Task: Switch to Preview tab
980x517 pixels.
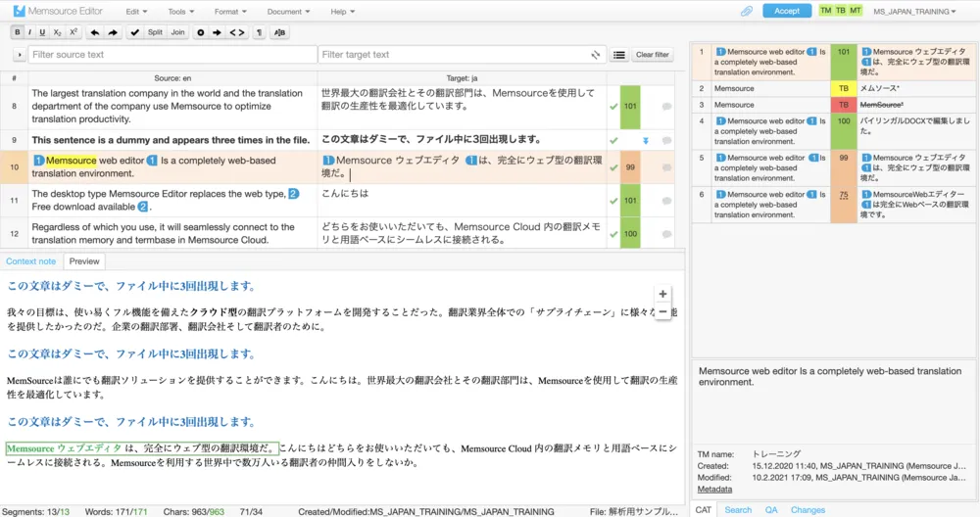Action: [x=83, y=261]
